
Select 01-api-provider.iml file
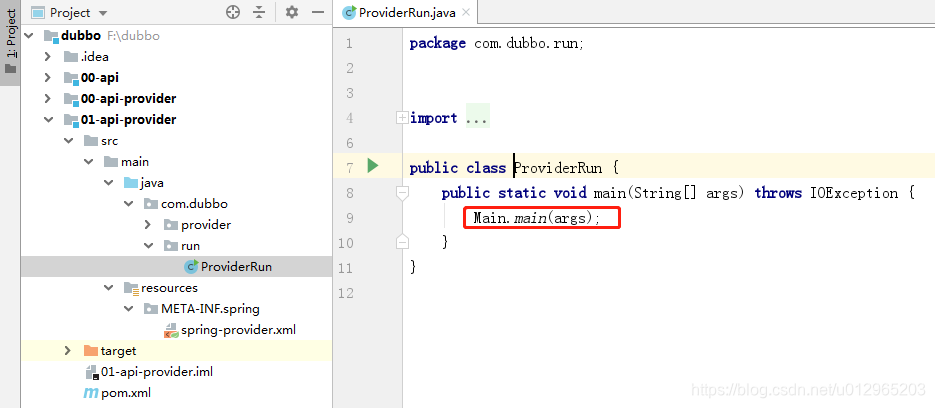157,372
